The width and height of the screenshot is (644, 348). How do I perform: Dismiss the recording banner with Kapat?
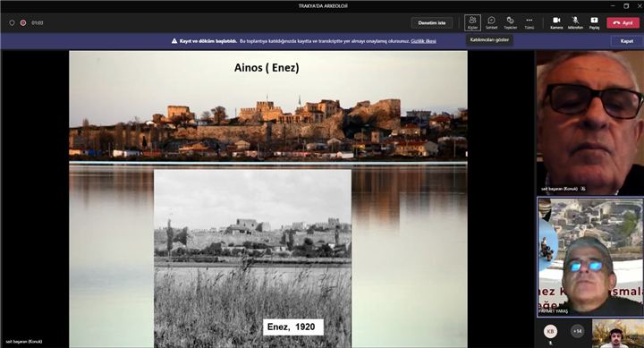coord(626,41)
